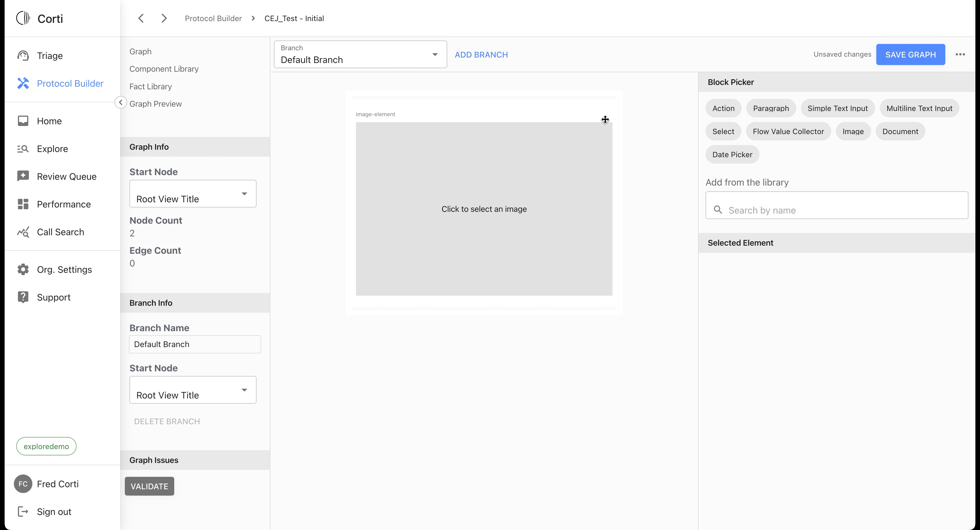Expand Graph Info Start Node dropdown
Viewport: 980px width, 530px height.
click(192, 194)
